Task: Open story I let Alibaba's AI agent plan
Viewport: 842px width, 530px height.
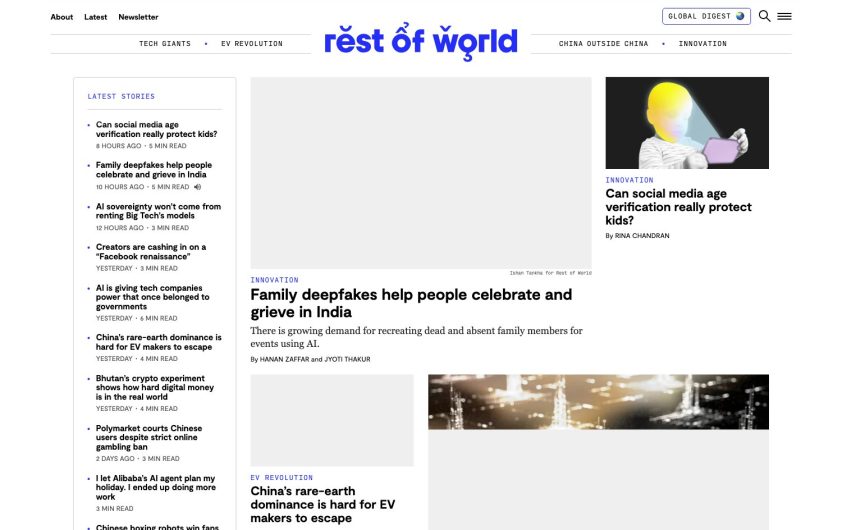Action: coord(156,487)
